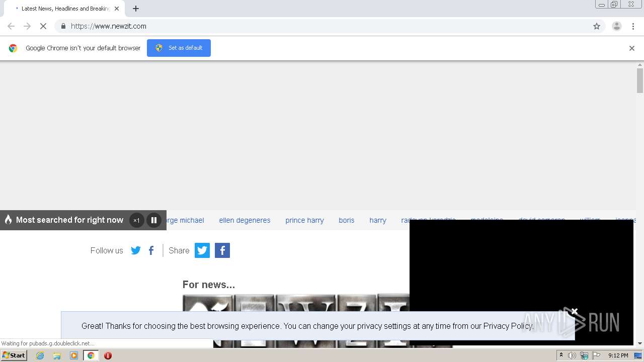Image resolution: width=644 pixels, height=362 pixels.
Task: Select Chrome in the taskbar
Action: click(x=91, y=355)
